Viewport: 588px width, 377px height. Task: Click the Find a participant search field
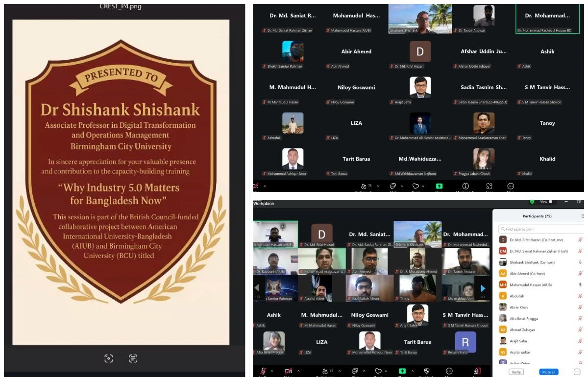(x=541, y=229)
